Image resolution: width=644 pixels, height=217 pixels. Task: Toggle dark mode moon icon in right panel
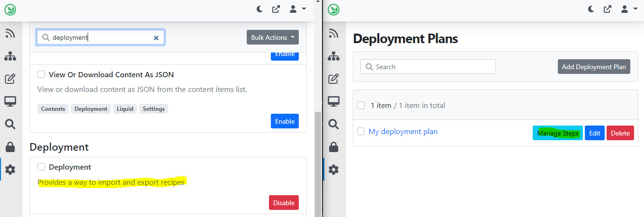591,9
